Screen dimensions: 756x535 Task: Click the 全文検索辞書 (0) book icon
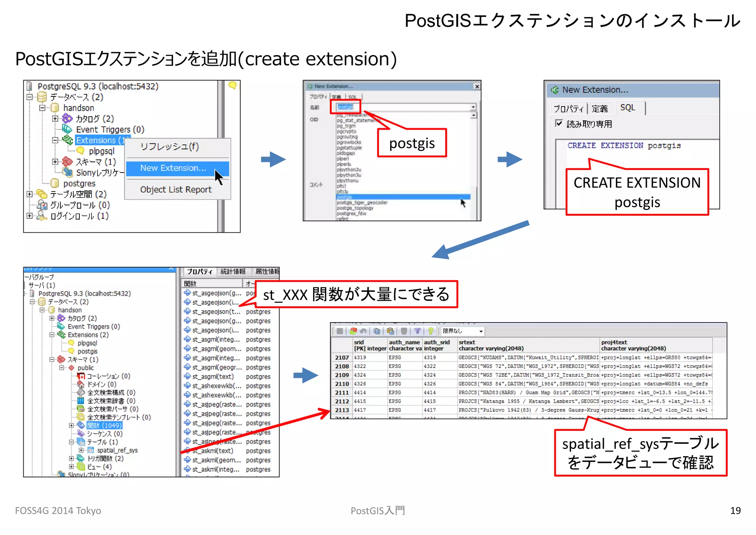point(81,401)
